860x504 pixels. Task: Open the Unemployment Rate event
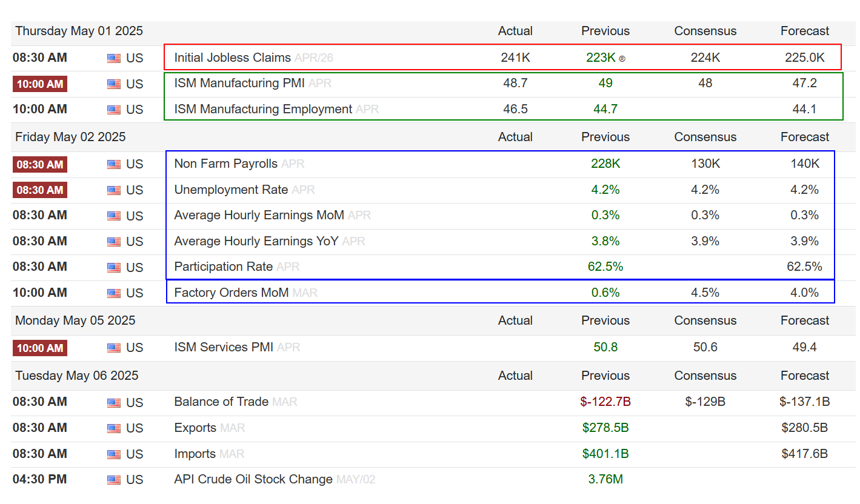click(x=231, y=190)
